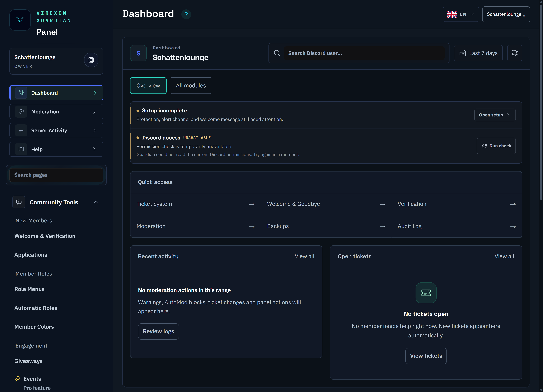Switch to the Overview tab
The width and height of the screenshot is (543, 392).
click(148, 85)
